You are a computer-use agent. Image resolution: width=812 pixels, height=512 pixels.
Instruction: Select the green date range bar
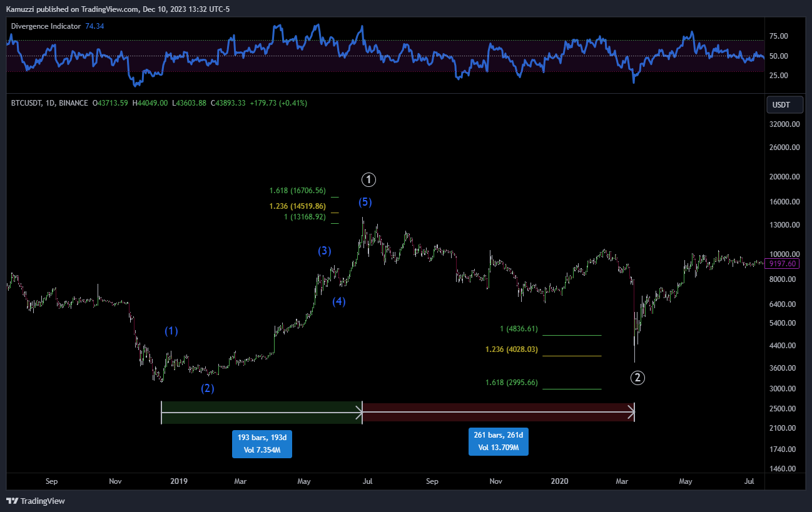[262, 412]
